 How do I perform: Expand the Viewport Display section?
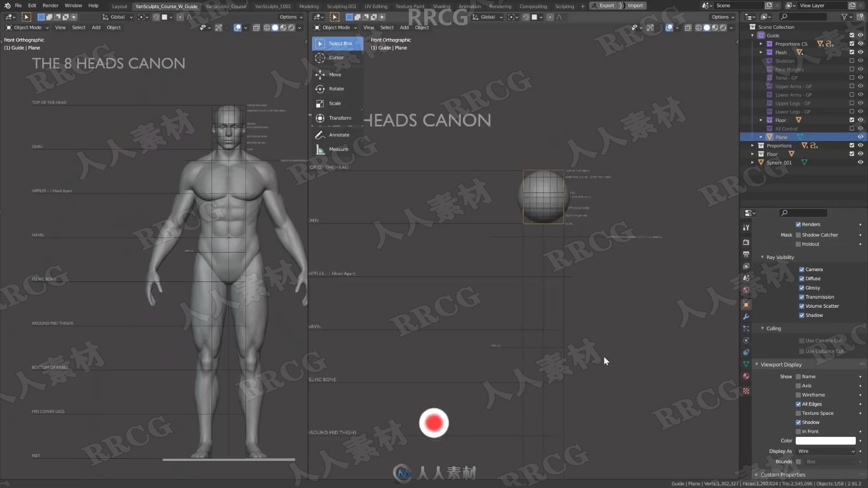pyautogui.click(x=781, y=364)
